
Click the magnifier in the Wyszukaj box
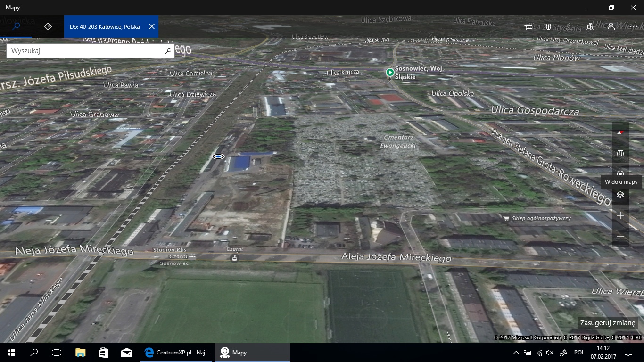pyautogui.click(x=168, y=51)
